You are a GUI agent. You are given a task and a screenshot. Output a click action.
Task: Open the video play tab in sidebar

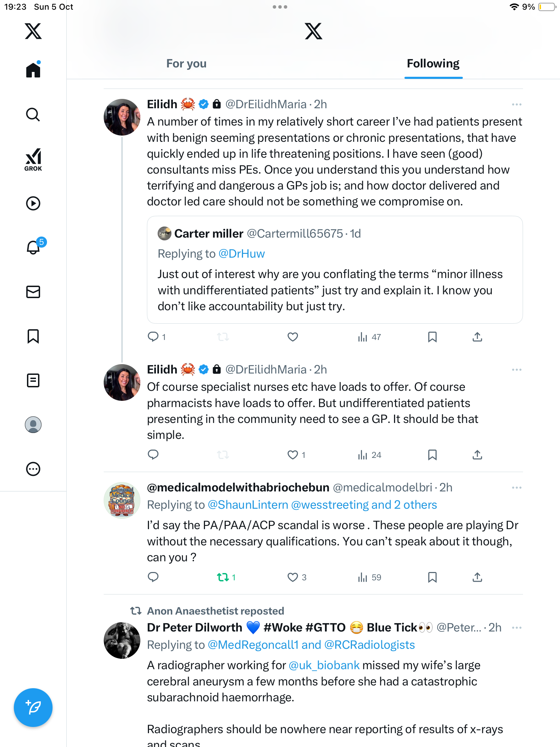click(x=33, y=203)
